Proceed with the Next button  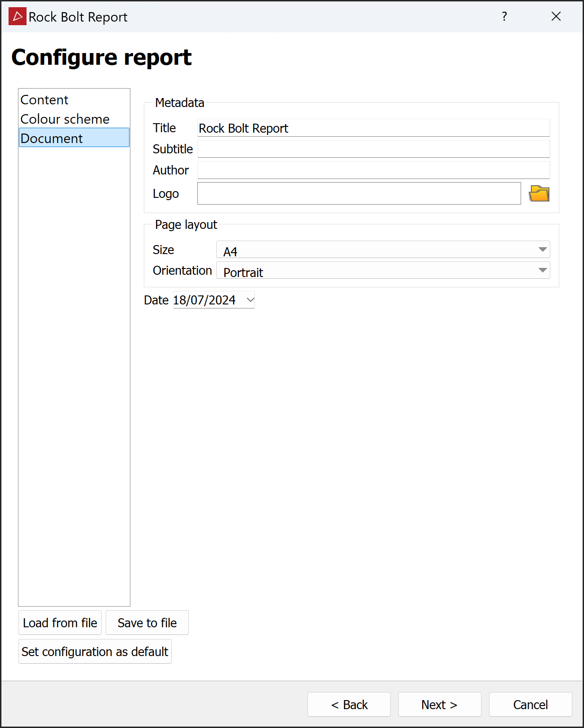click(439, 705)
